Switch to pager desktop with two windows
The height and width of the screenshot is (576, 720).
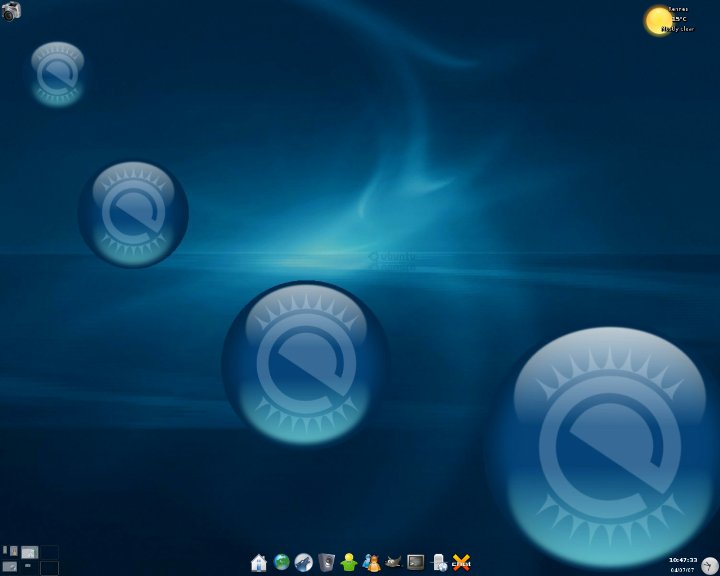coord(10,550)
